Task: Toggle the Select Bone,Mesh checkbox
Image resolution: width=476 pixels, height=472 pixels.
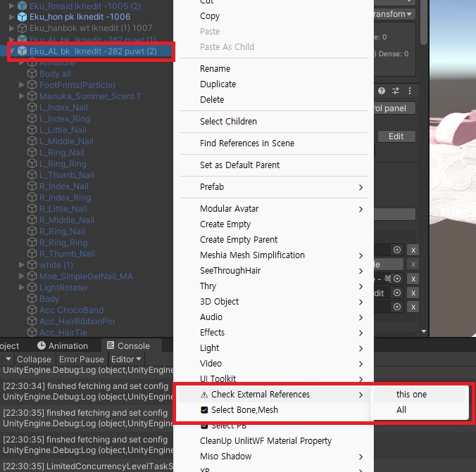Action: pyautogui.click(x=204, y=410)
